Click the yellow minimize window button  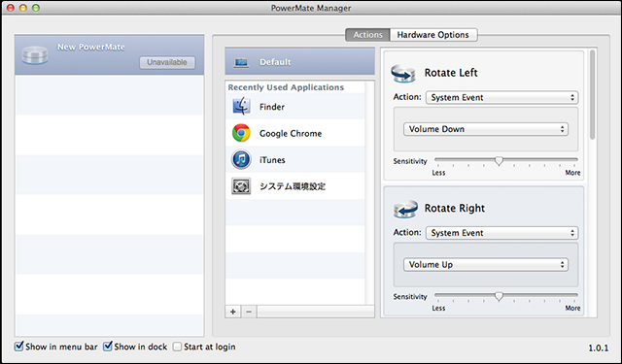pyautogui.click(x=23, y=8)
